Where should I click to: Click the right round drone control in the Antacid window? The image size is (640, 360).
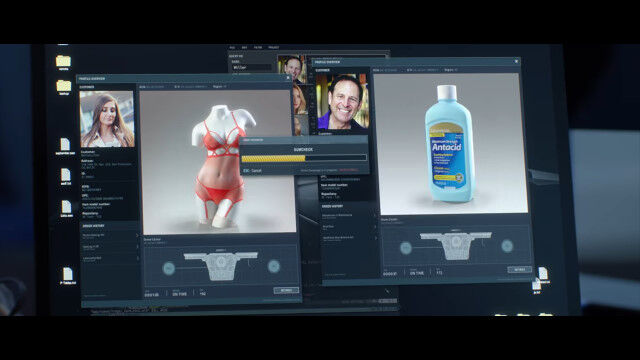click(507, 246)
